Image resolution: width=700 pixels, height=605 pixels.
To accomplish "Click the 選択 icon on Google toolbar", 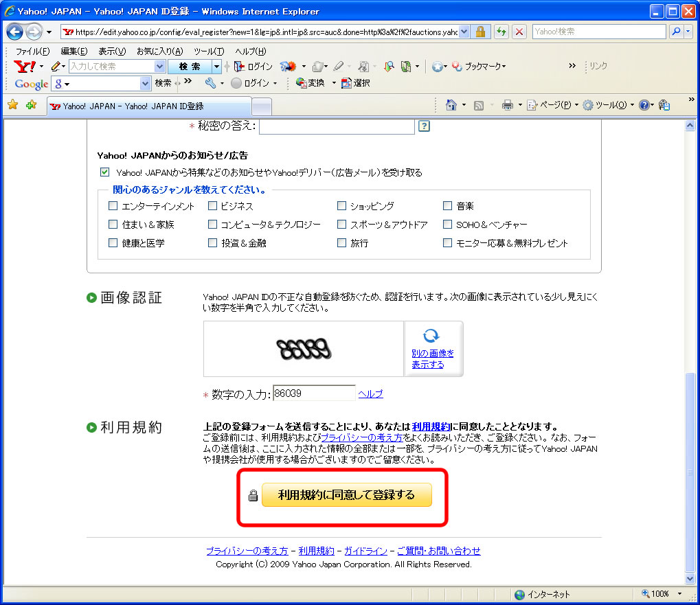I will pyautogui.click(x=346, y=83).
